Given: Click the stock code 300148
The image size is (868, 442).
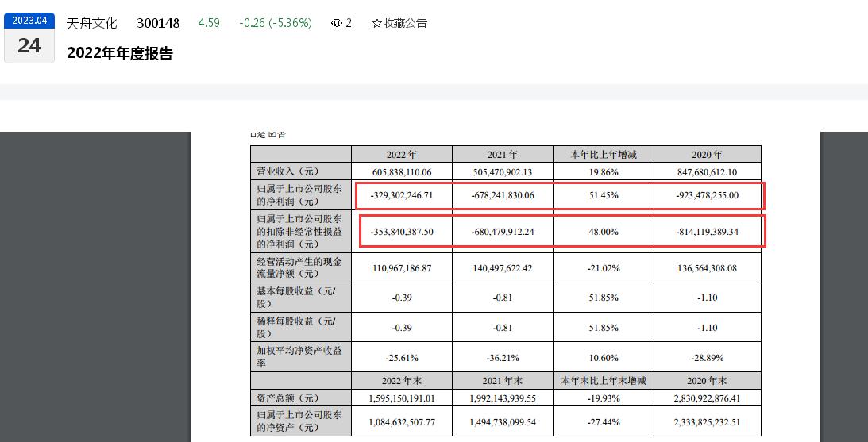Looking at the screenshot, I should click(x=159, y=23).
